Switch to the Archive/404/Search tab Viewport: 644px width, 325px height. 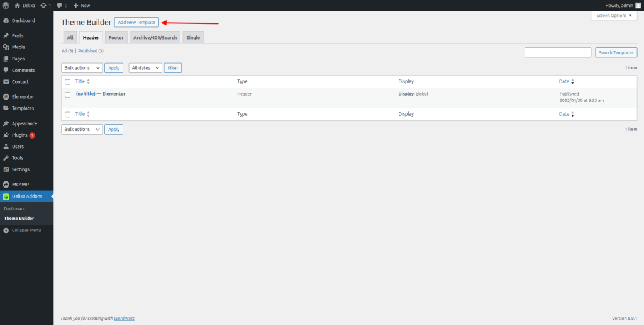tap(155, 37)
